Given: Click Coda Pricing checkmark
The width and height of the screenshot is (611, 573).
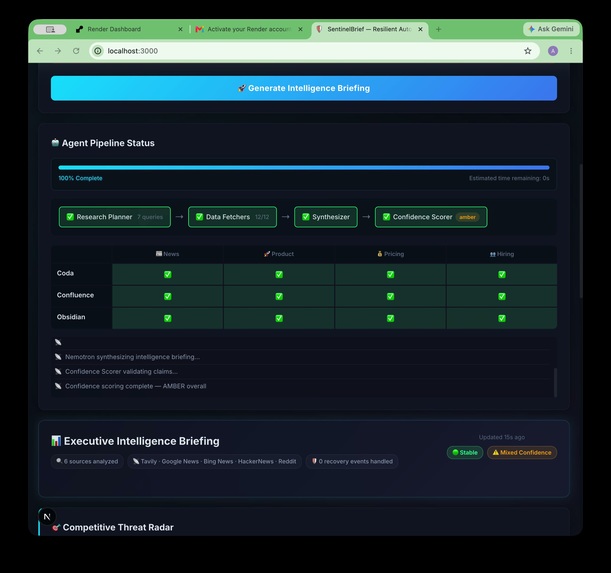Looking at the screenshot, I should (x=390, y=274).
